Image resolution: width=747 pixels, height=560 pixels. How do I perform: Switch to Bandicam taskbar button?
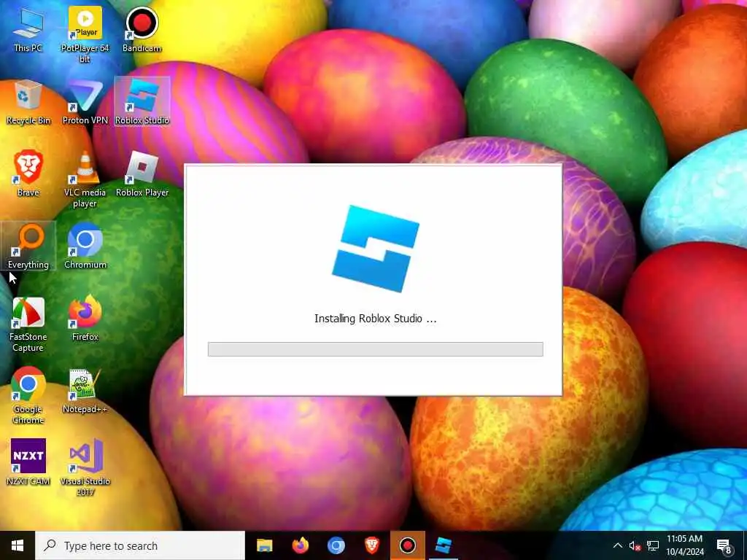(x=407, y=545)
